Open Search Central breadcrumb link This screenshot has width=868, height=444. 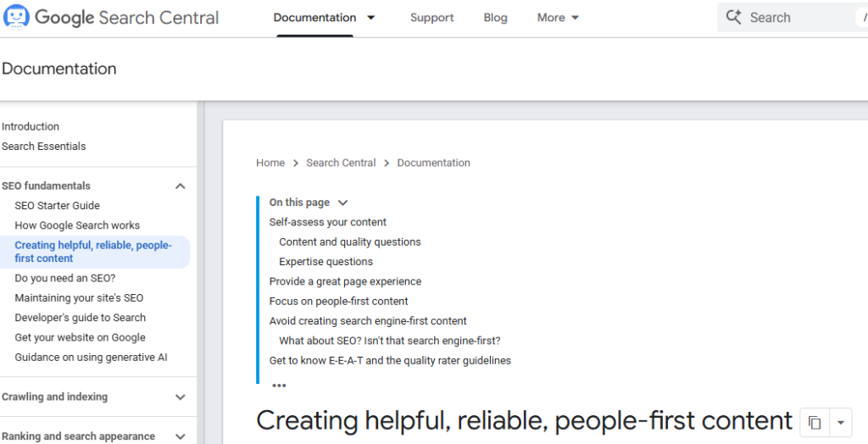tap(341, 163)
